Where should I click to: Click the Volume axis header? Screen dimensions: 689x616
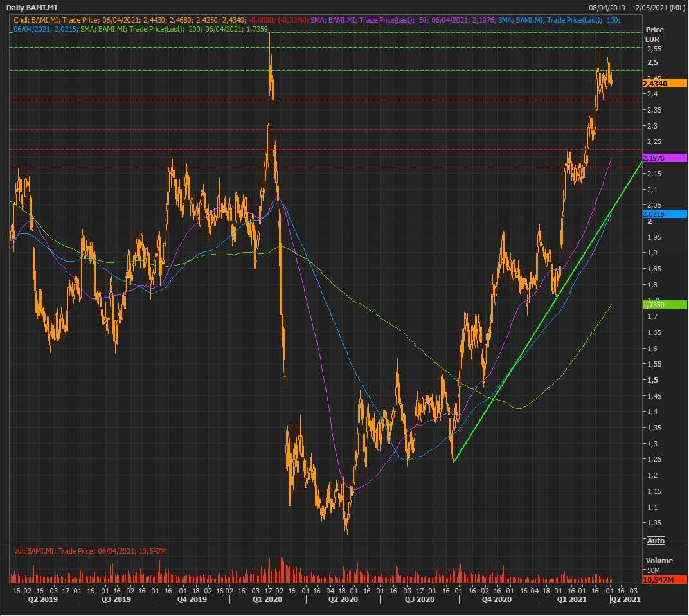[659, 561]
